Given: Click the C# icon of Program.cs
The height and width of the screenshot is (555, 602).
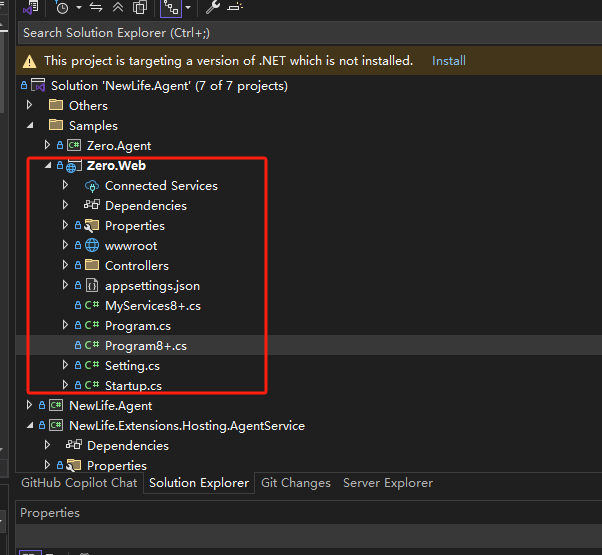Looking at the screenshot, I should pyautogui.click(x=92, y=325).
